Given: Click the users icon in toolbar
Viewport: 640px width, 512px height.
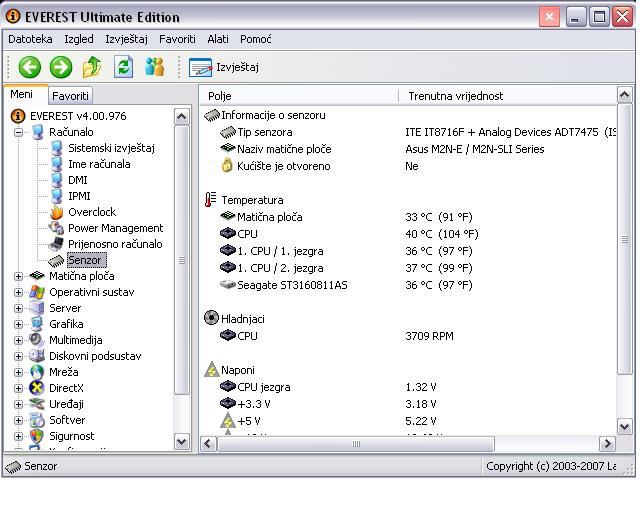Looking at the screenshot, I should click(x=154, y=68).
